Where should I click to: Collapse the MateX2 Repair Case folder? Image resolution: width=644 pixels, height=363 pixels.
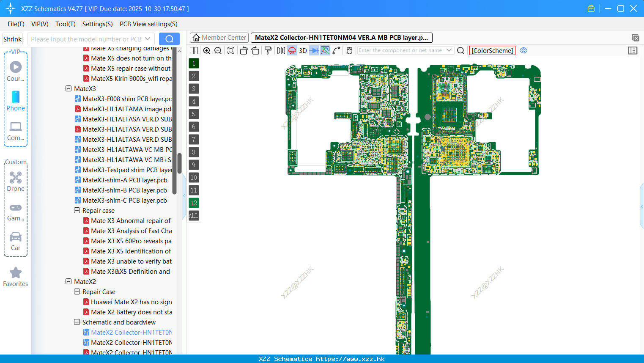[77, 292]
